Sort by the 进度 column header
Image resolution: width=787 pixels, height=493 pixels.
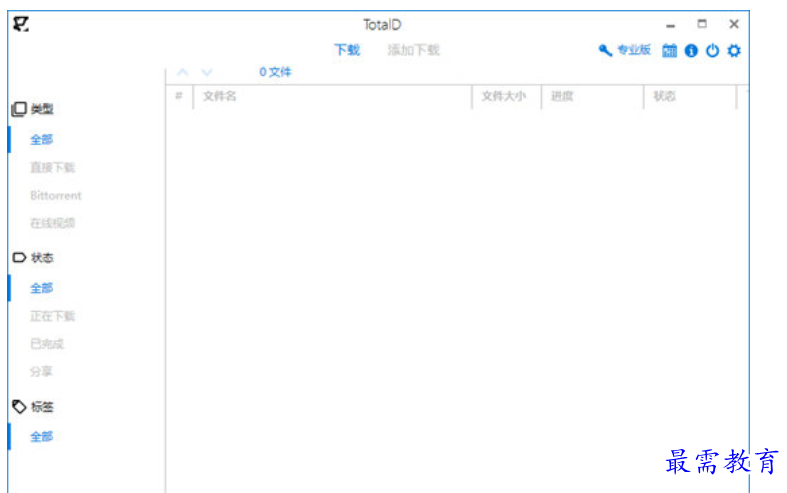(x=562, y=96)
